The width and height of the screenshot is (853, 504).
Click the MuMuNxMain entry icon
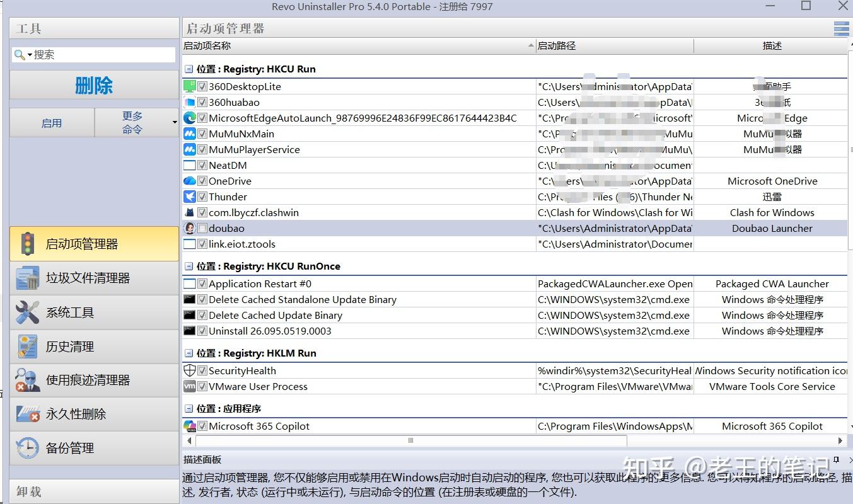click(x=189, y=134)
